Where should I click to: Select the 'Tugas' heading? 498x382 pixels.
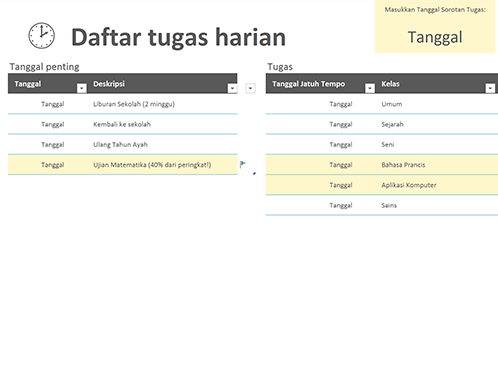tap(280, 67)
